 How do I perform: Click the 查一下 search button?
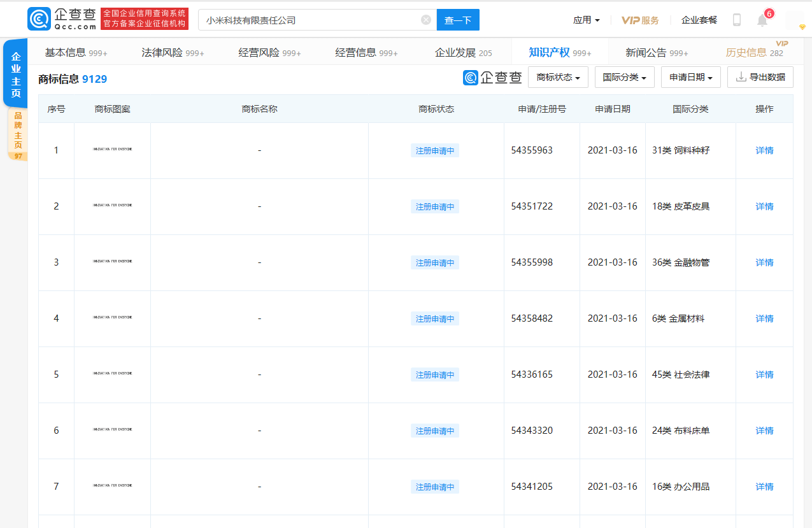(458, 20)
